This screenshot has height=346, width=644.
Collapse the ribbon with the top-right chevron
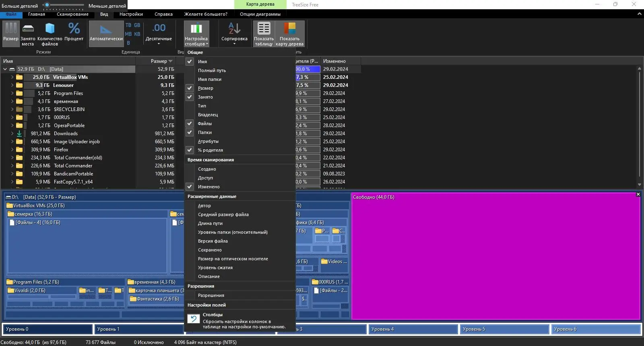pos(640,14)
